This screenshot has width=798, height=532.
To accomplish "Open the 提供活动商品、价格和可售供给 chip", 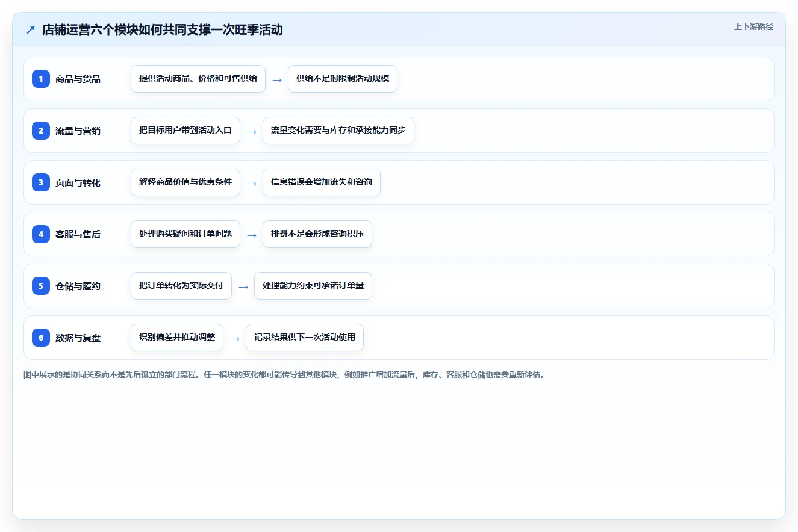I will coord(198,79).
